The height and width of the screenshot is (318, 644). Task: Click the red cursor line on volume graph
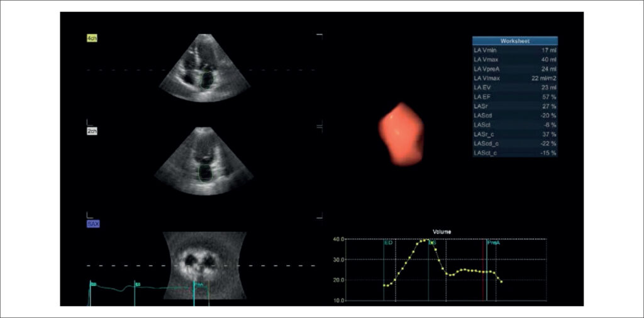coord(484,270)
